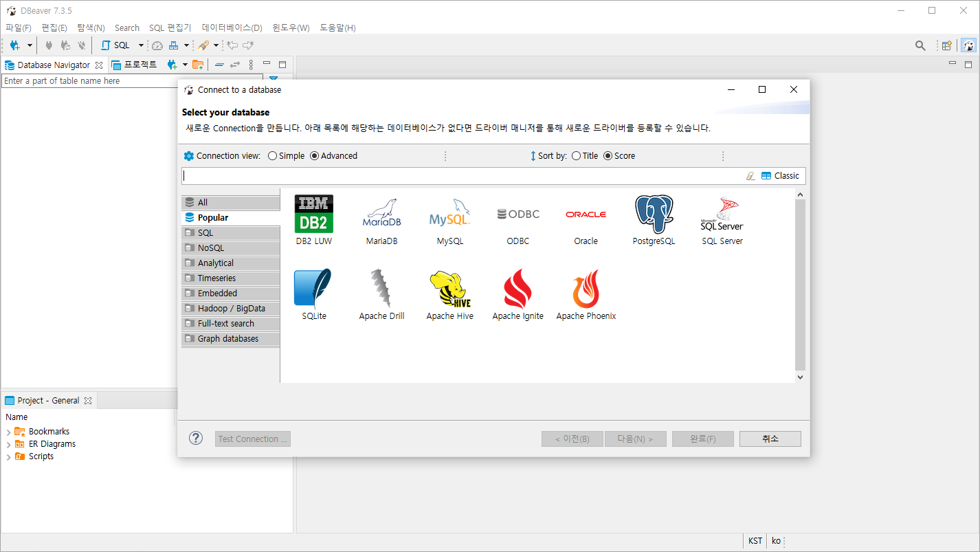Open the dropdown next to transaction pen icon
This screenshot has width=980, height=552.
216,45
